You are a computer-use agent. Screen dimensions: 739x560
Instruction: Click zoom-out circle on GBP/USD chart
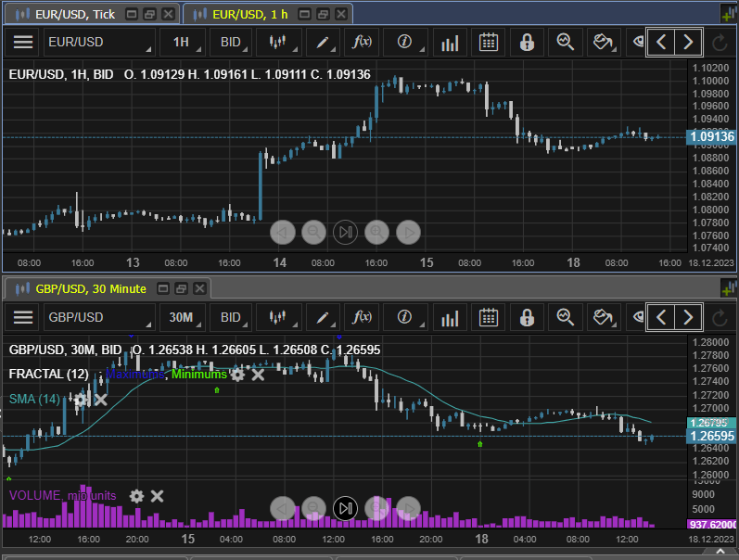pyautogui.click(x=313, y=508)
